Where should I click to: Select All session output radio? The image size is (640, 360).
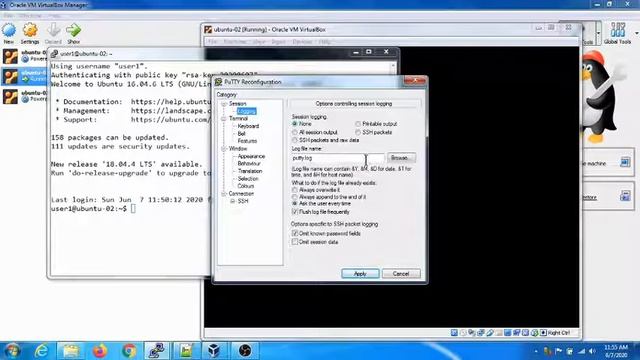pos(295,132)
